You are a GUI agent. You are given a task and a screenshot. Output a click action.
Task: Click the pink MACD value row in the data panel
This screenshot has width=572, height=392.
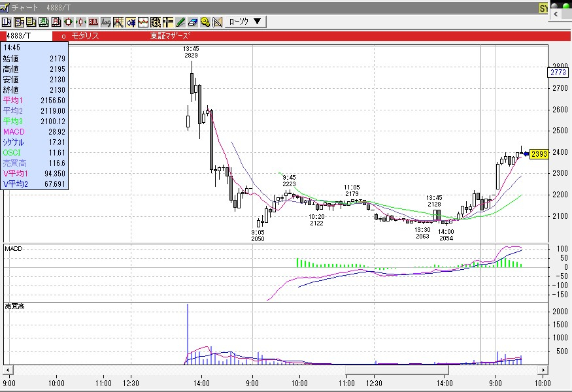(x=34, y=131)
